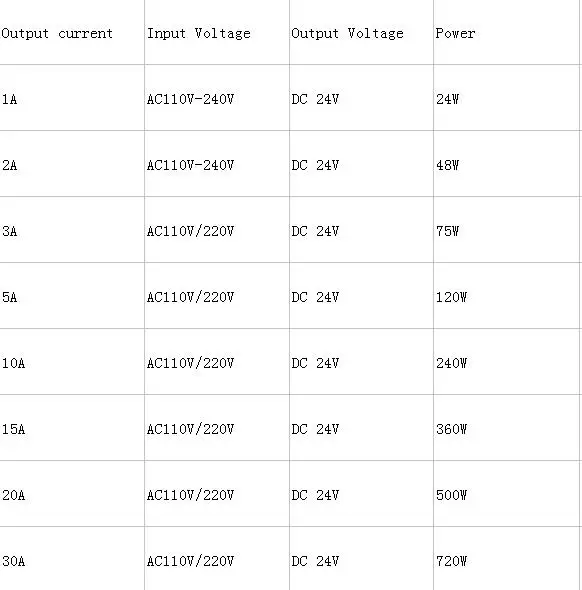The image size is (582, 590).
Task: Click the 10A current cell
Action: point(72,362)
